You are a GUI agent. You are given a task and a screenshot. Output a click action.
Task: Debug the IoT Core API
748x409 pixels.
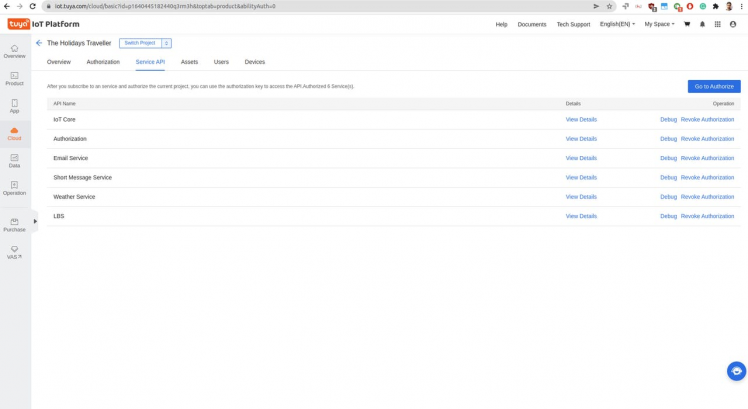[668, 119]
